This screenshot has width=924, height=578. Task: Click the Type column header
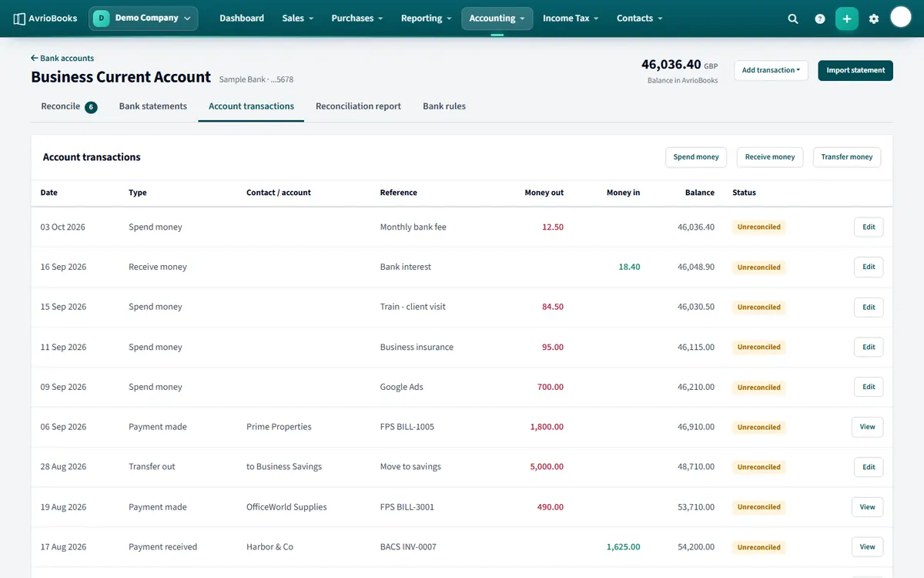137,193
